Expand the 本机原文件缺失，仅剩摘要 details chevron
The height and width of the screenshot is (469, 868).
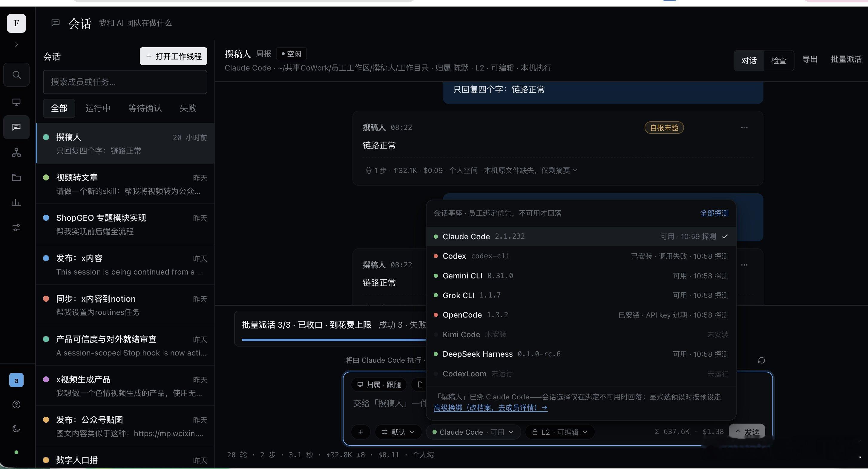pyautogui.click(x=575, y=171)
